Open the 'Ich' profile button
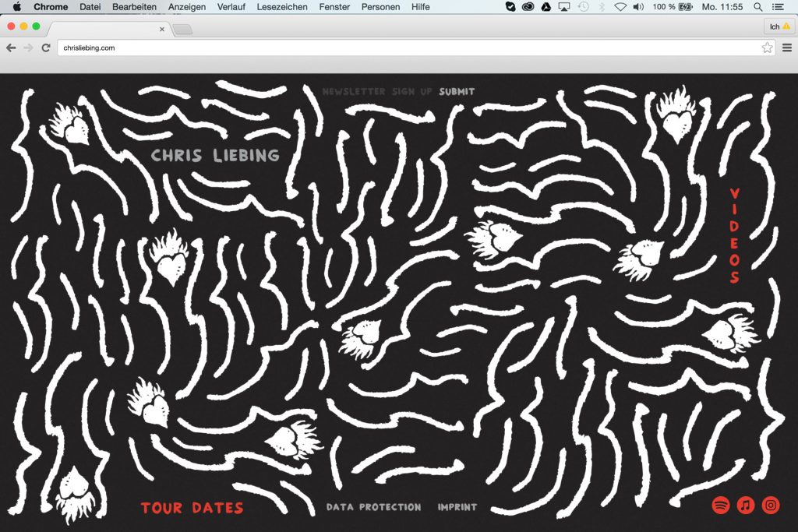This screenshot has width=798, height=532. [780, 26]
